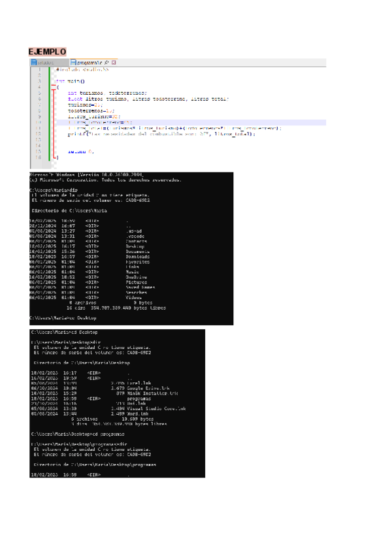Click the 'cd programas' command line

point(77,434)
